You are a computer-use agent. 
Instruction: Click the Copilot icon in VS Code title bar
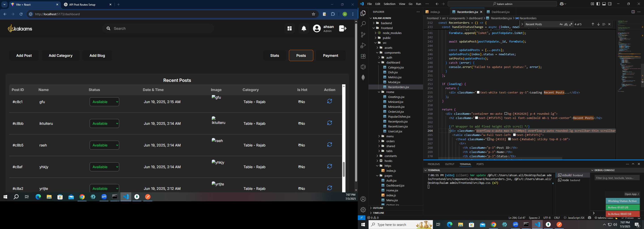[562, 4]
